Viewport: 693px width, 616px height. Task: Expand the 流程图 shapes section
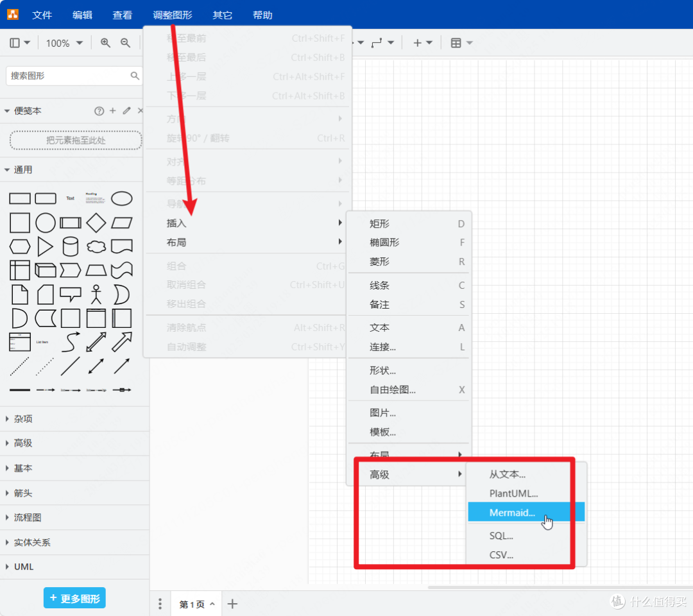(x=74, y=517)
